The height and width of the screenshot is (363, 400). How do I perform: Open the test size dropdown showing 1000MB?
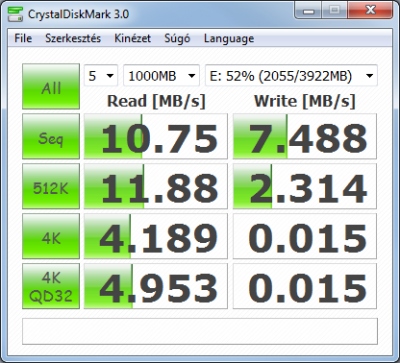(x=161, y=75)
